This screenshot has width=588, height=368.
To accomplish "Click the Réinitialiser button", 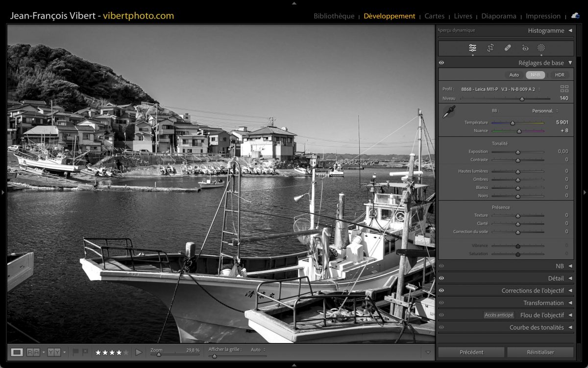I will (x=540, y=352).
